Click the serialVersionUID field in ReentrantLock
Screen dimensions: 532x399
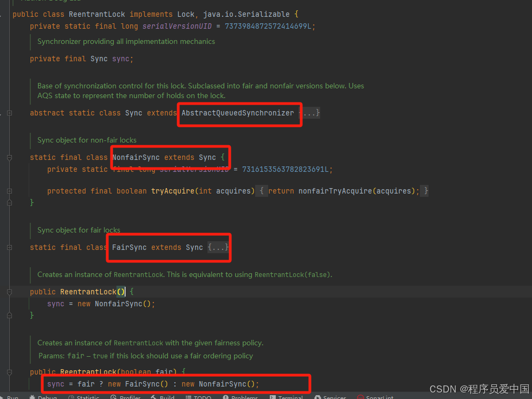point(177,26)
